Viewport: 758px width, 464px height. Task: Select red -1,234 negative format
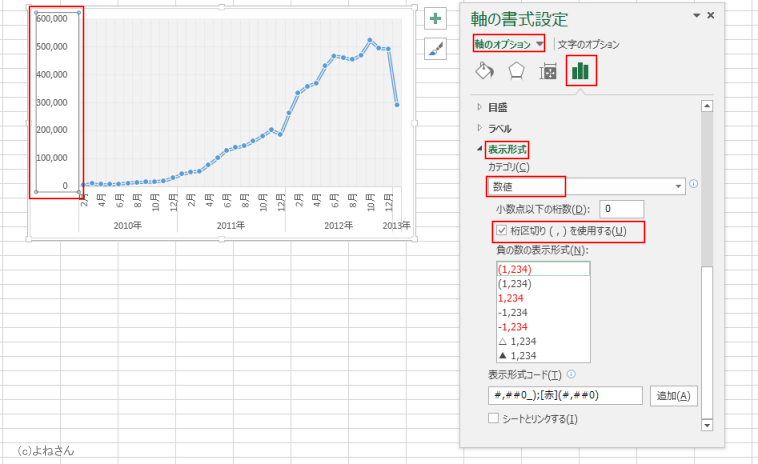coord(543,327)
